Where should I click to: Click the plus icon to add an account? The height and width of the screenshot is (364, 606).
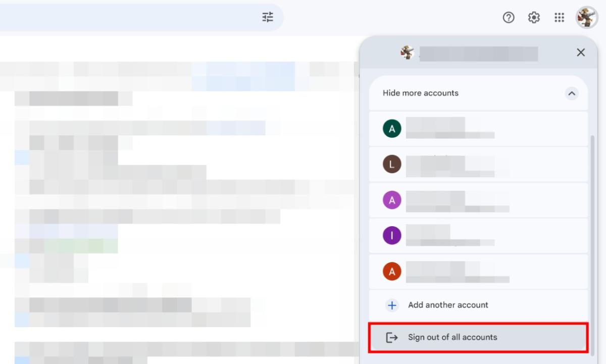[391, 305]
